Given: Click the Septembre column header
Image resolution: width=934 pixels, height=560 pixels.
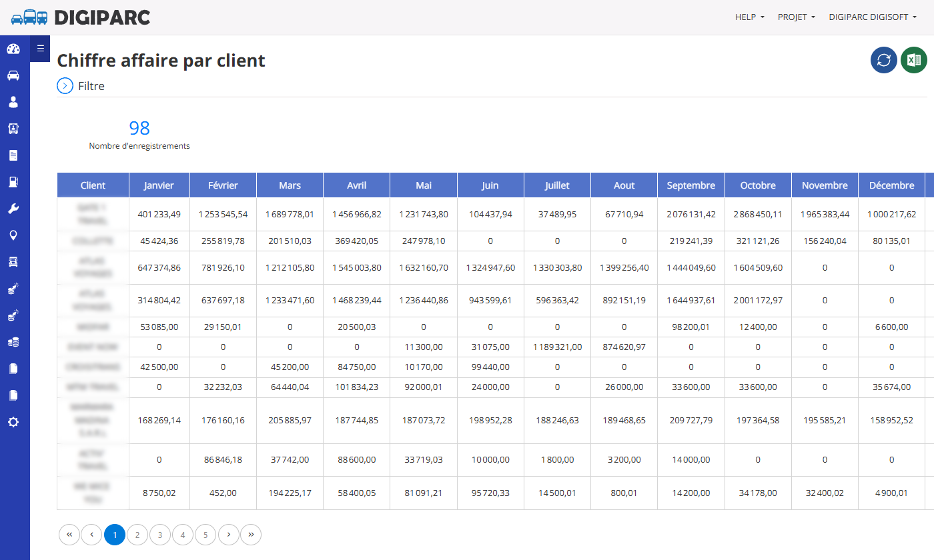Looking at the screenshot, I should point(690,185).
